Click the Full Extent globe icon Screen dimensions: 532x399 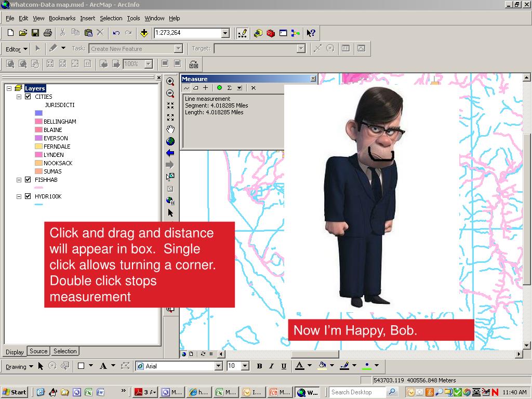coord(170,141)
